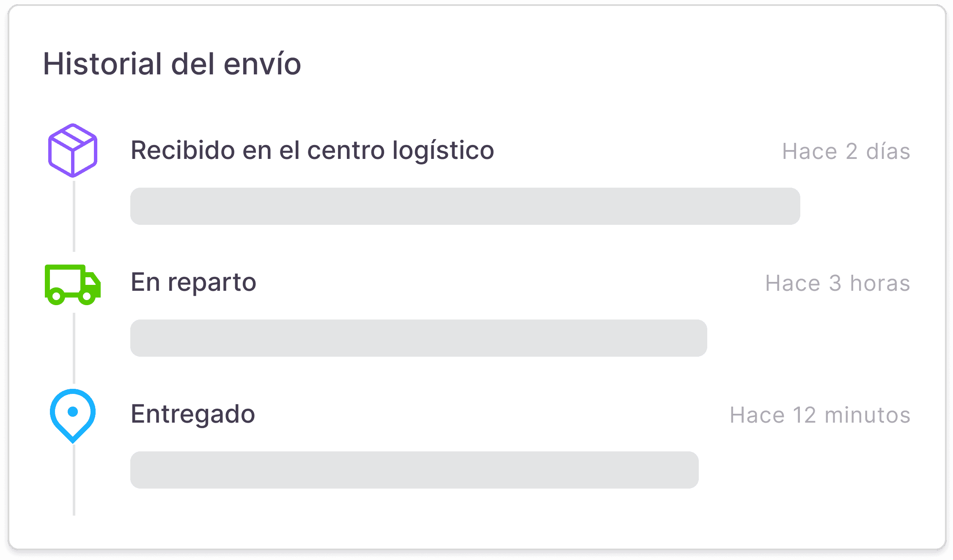
Task: Expand the 'Recibido en el centro logístico' entry
Action: point(312,150)
